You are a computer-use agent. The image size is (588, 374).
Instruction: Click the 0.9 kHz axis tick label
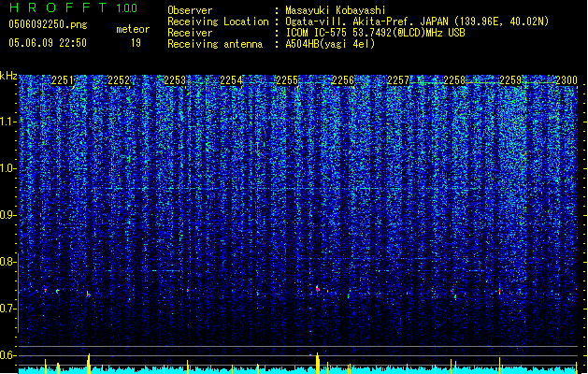click(8, 215)
